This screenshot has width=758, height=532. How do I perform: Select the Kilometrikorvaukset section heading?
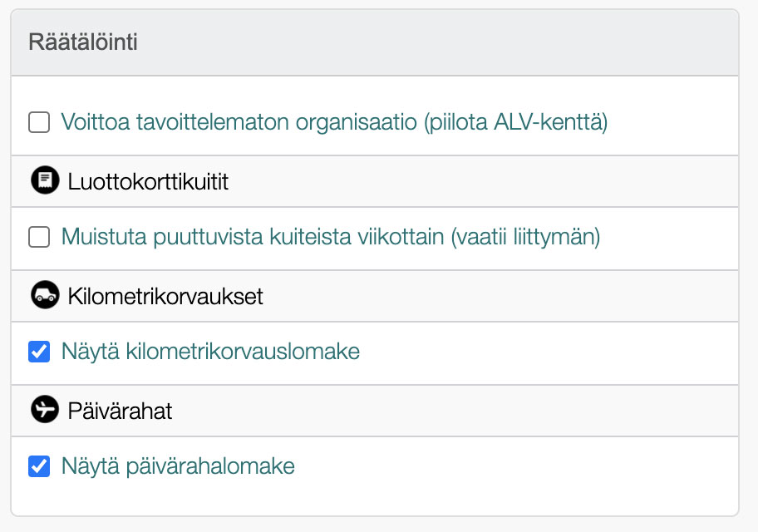coord(165,296)
